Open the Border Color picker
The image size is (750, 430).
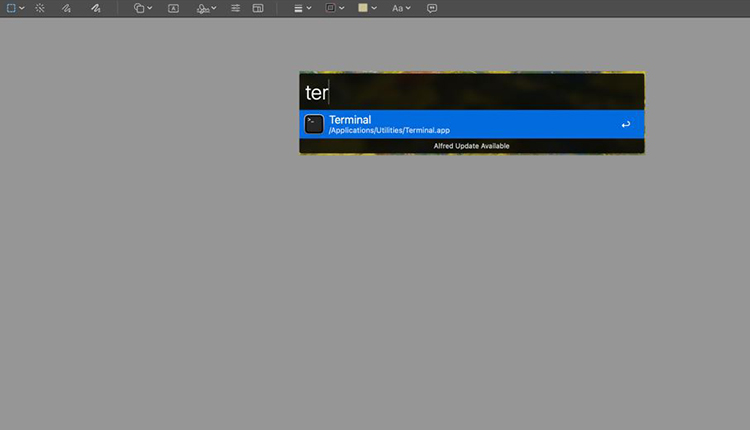[x=334, y=8]
